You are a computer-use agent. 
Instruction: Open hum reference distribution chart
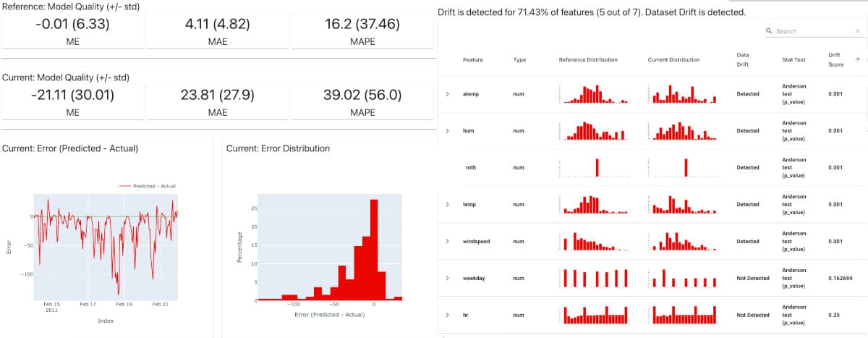point(594,131)
